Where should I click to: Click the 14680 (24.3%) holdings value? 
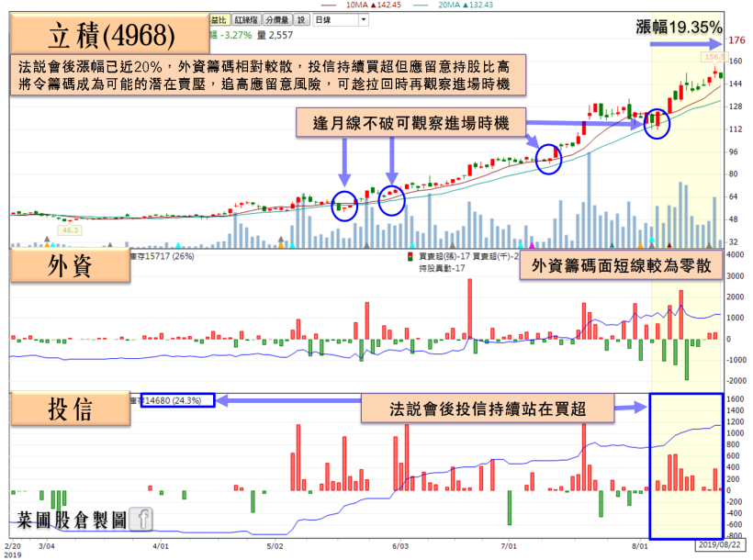click(173, 400)
